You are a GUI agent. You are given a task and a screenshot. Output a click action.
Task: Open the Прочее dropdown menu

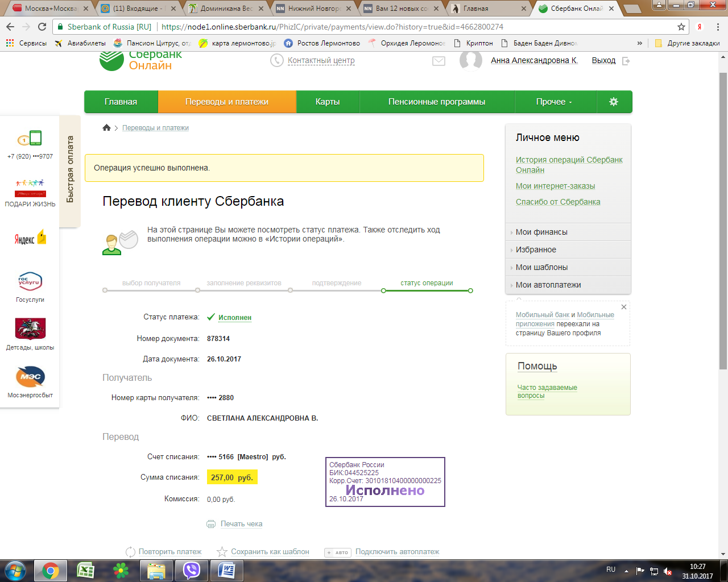555,102
